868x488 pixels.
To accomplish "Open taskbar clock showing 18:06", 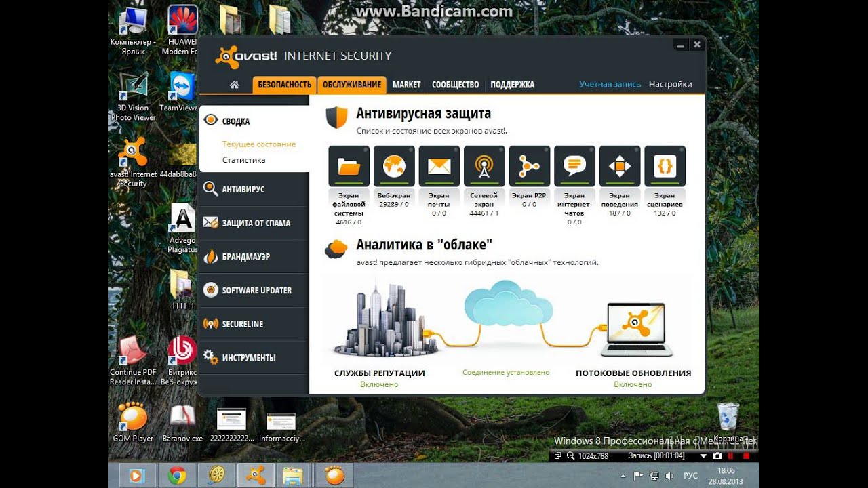I will point(726,475).
